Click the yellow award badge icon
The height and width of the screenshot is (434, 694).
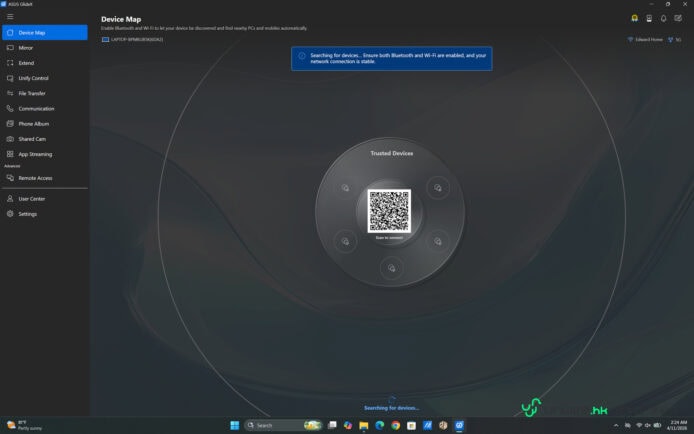point(634,18)
